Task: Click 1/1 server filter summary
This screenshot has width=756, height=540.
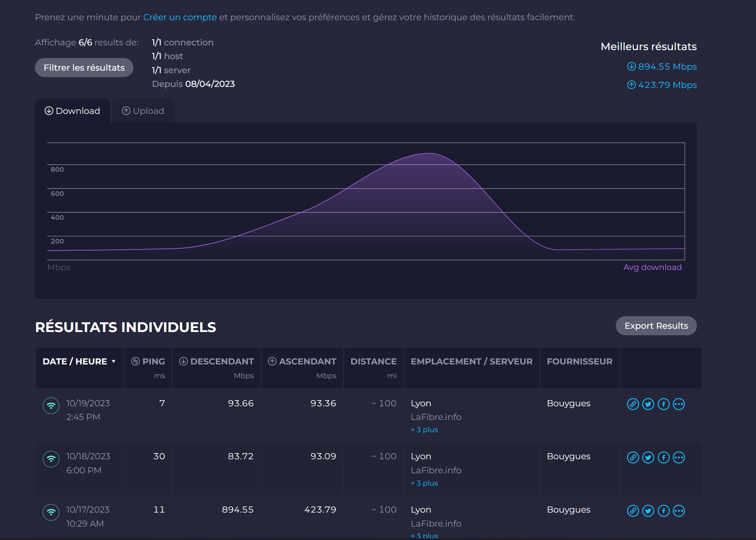Action: (x=171, y=70)
